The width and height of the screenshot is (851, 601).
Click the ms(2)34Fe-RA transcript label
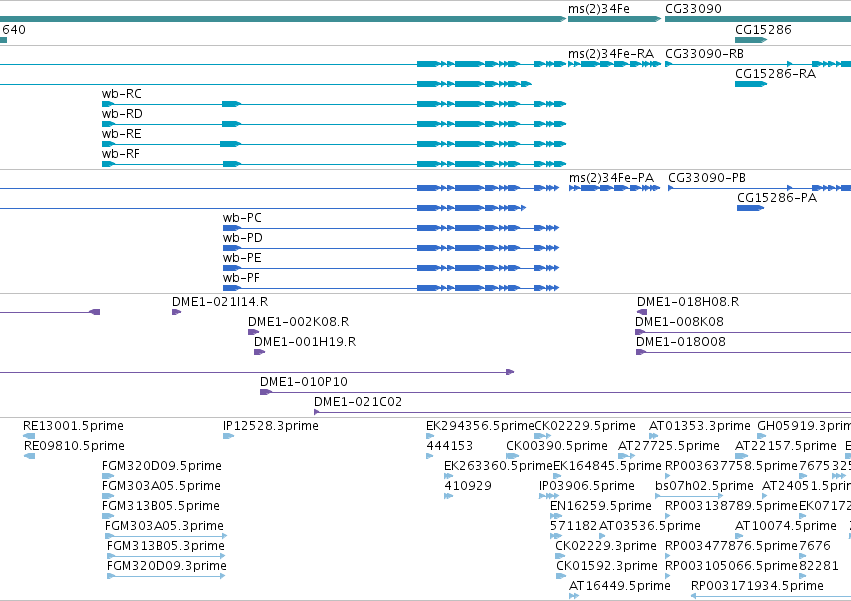611,54
